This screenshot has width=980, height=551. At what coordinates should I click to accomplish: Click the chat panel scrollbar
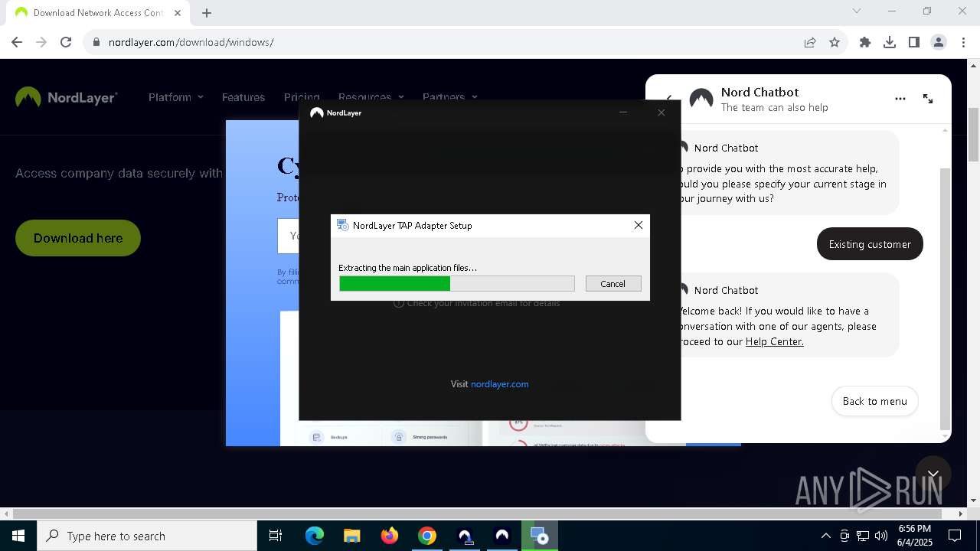tap(945, 298)
